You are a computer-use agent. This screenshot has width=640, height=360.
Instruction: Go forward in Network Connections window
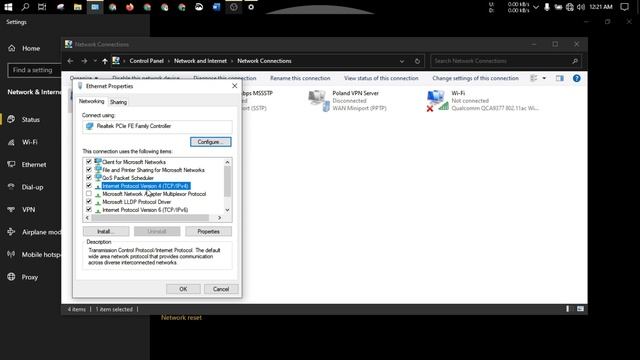coord(84,61)
